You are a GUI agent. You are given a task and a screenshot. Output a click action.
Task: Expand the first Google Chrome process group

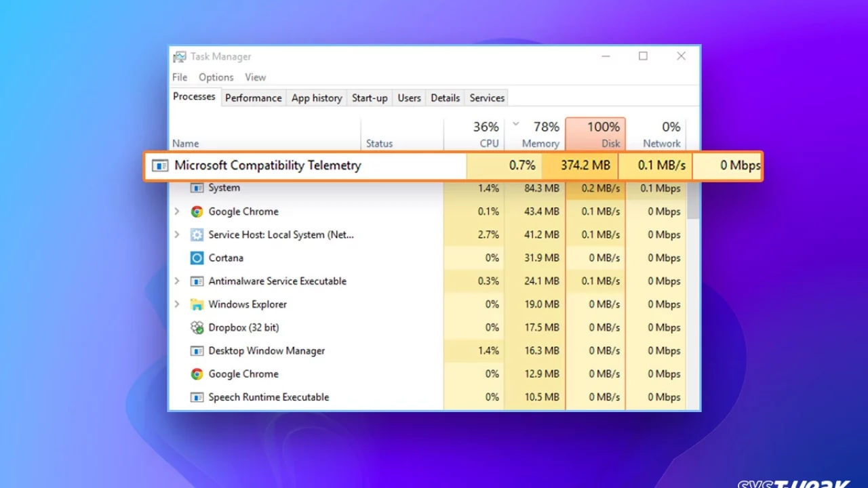[177, 211]
